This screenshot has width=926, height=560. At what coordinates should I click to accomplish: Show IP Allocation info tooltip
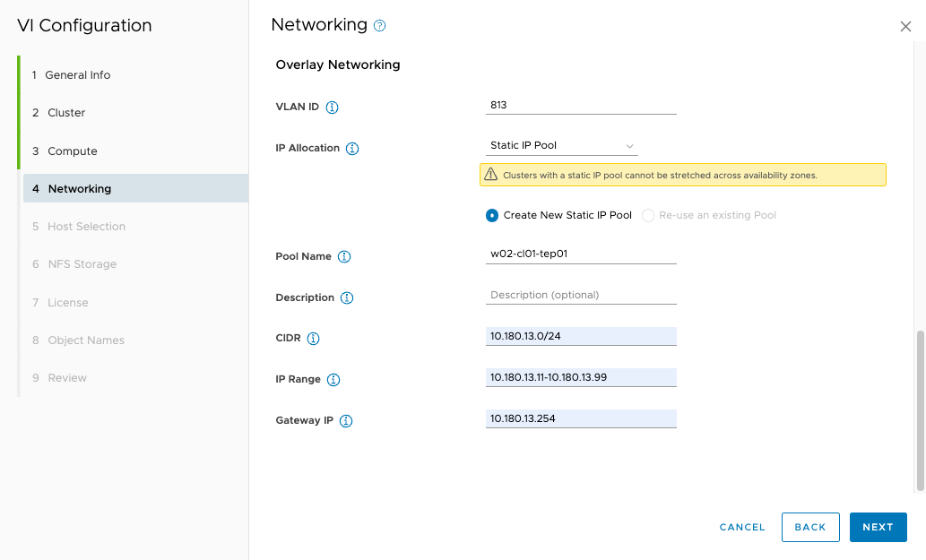click(x=352, y=148)
